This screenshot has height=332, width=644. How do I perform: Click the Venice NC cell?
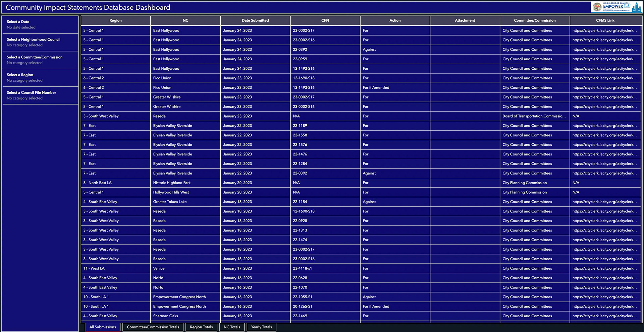click(185, 268)
